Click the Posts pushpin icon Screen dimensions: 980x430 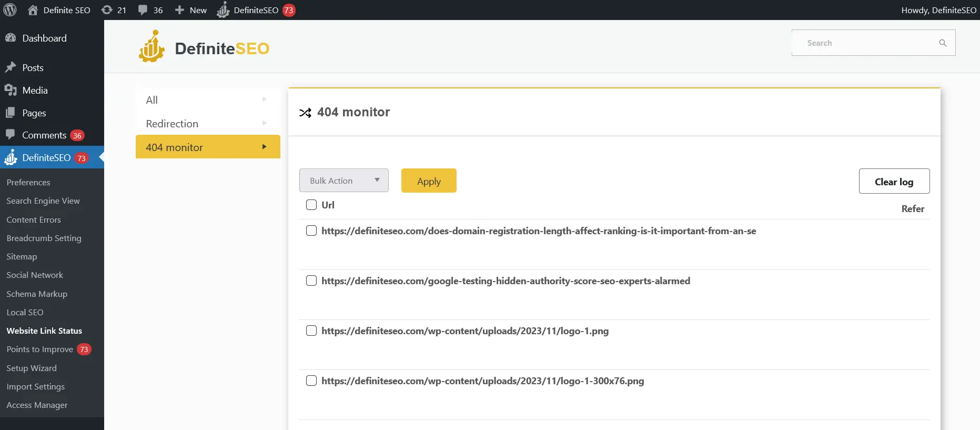11,67
